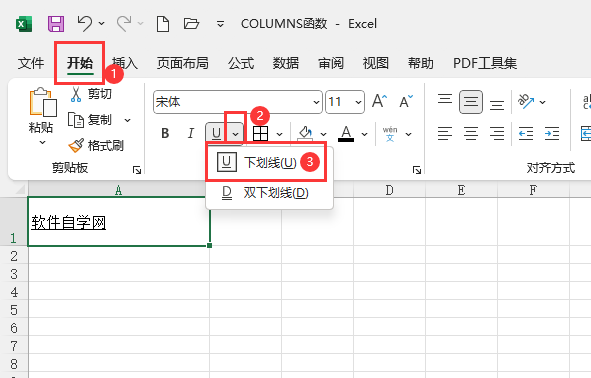Open the 公式 tab
The image size is (591, 378).
coord(241,63)
